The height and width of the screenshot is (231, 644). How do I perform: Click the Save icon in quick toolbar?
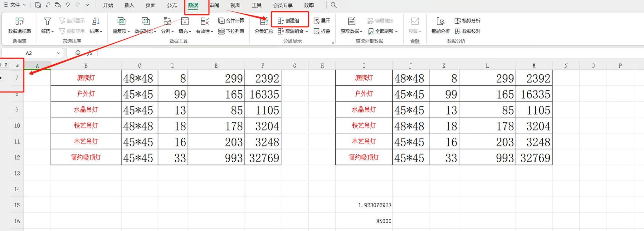pos(38,5)
